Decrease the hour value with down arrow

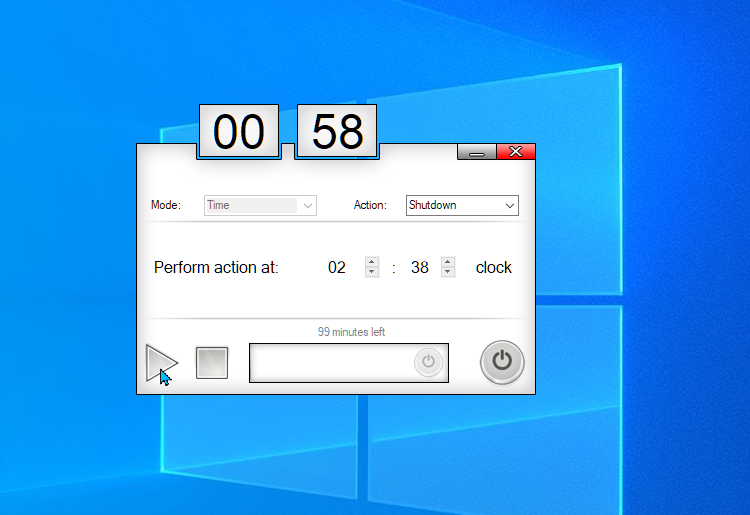[x=372, y=272]
